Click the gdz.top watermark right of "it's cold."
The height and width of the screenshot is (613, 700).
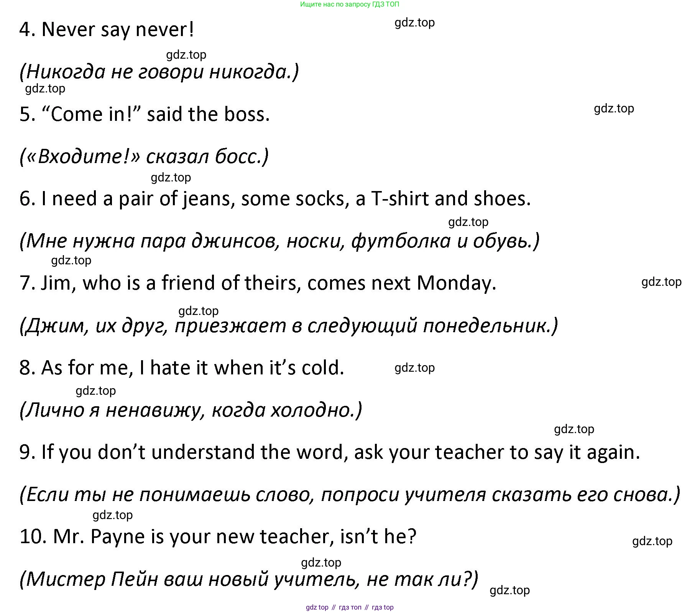[x=414, y=368]
